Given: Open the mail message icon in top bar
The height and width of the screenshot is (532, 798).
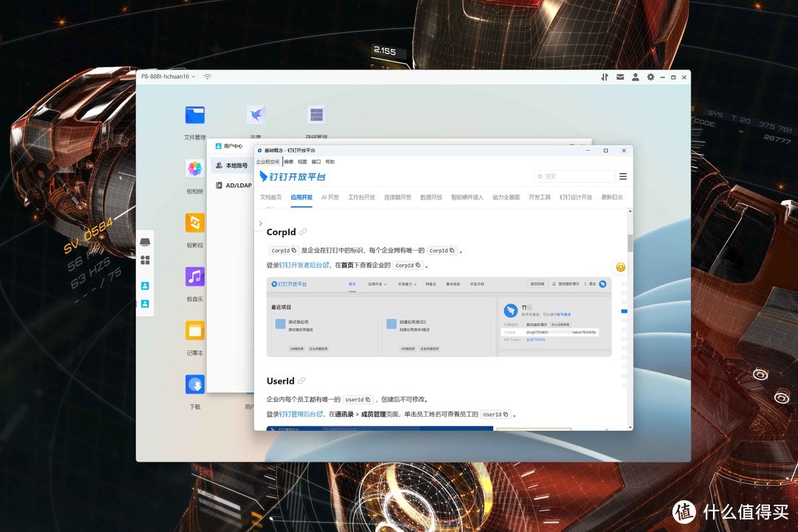Looking at the screenshot, I should coord(620,77).
